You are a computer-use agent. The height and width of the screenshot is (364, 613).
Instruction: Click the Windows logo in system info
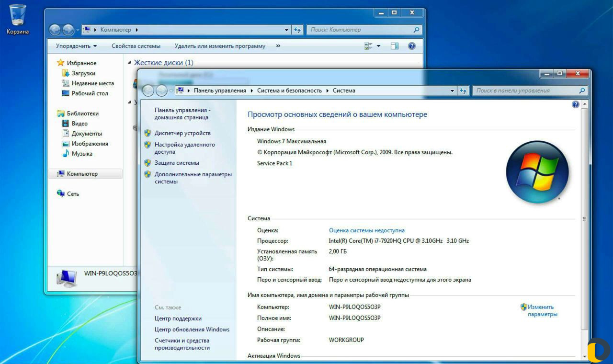pyautogui.click(x=537, y=171)
